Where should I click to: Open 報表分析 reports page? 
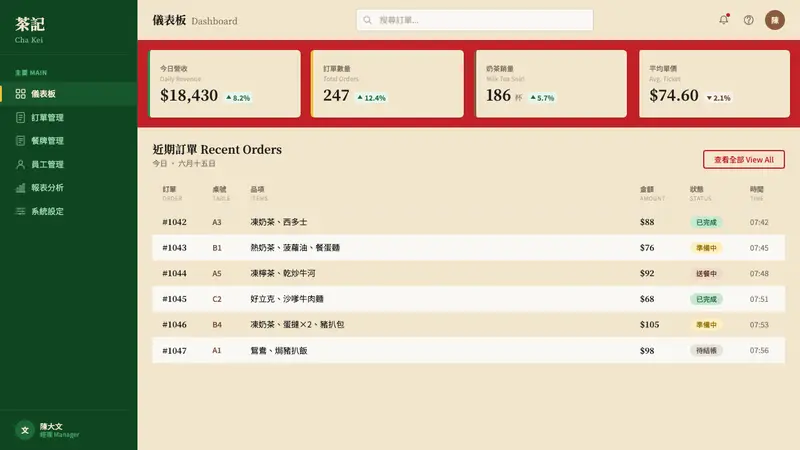[68, 188]
